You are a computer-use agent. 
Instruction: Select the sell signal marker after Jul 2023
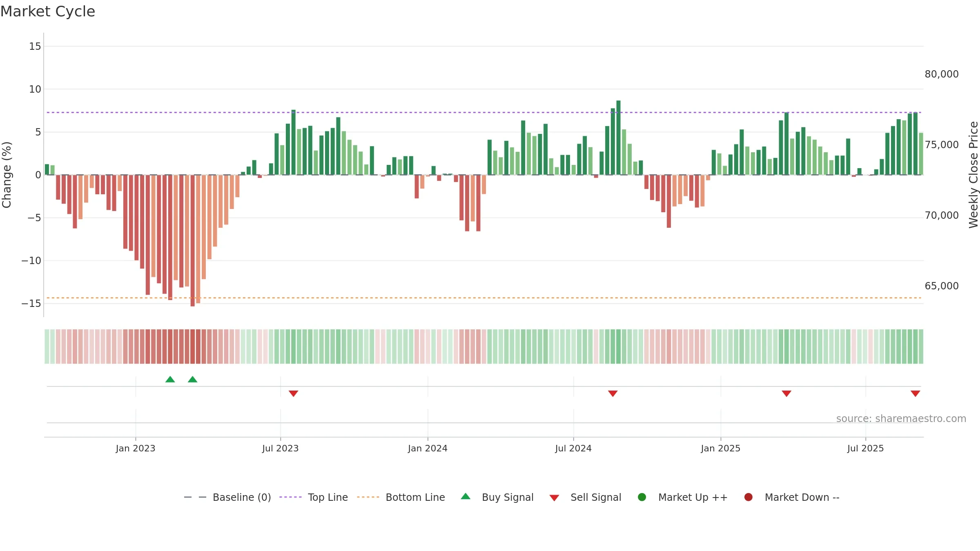[294, 393]
